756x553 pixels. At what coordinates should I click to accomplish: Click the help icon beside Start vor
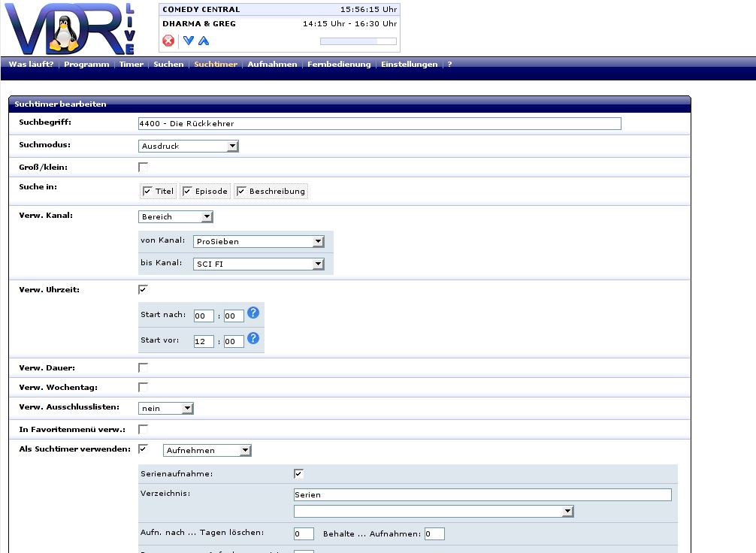(x=253, y=338)
